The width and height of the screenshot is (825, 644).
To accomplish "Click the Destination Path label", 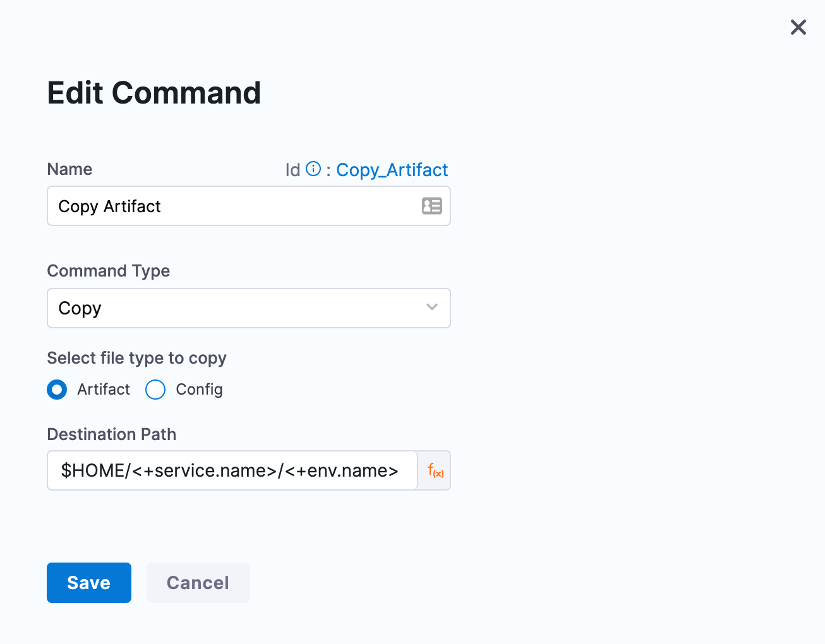I will pos(112,434).
